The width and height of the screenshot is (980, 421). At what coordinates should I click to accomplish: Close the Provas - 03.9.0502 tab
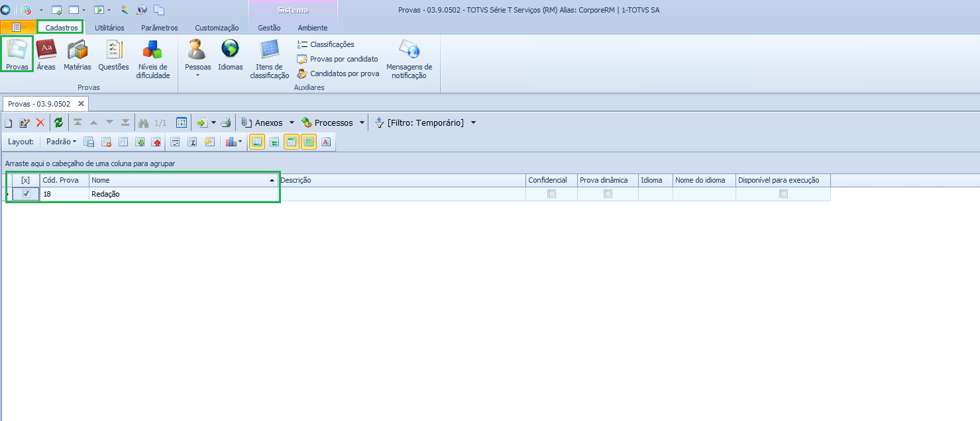(x=81, y=104)
